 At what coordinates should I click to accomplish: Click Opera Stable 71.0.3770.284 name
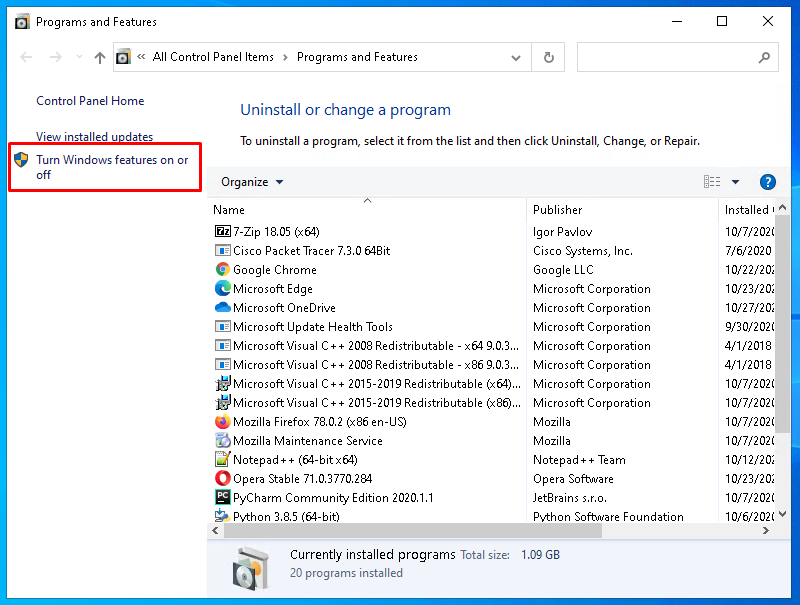pyautogui.click(x=303, y=478)
